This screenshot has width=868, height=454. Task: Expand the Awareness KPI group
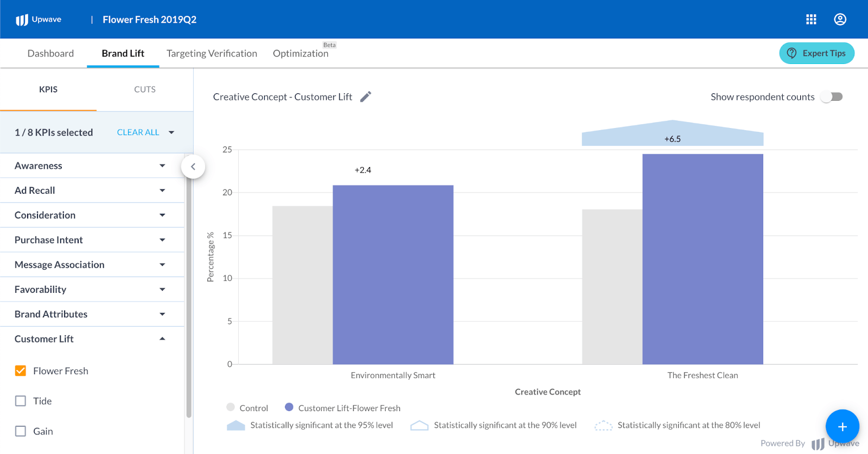(92, 165)
